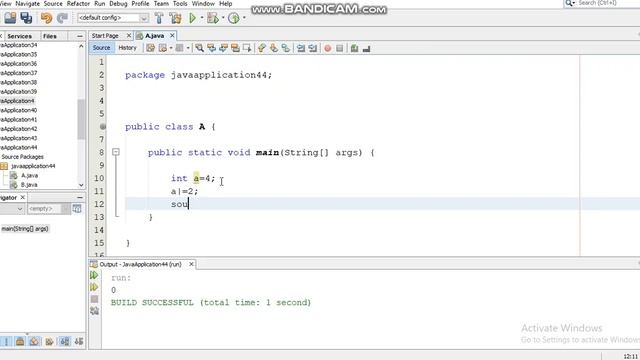Open the Refactor menu
Viewport: 640px width, 360px height.
pyautogui.click(x=78, y=4)
